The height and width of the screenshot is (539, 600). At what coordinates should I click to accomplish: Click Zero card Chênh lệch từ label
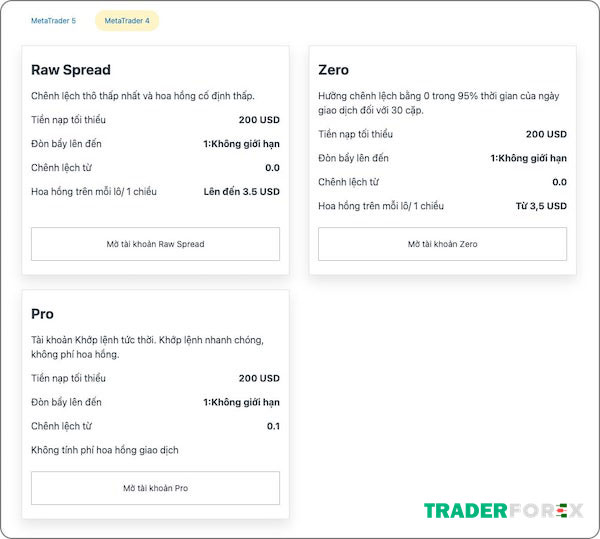(348, 182)
